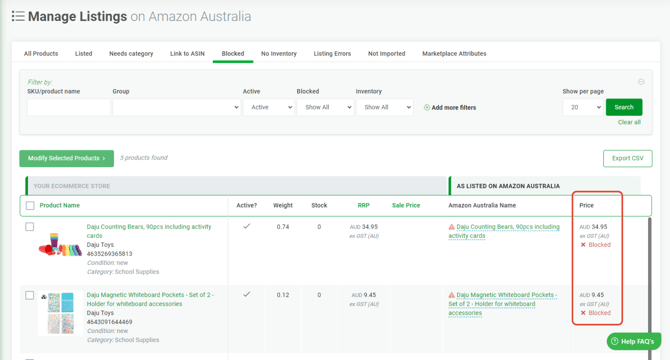Viewport: 670px width, 360px height.
Task: Click the Daju Magnetic Whiteboard Pockets thumbnail
Action: pyautogui.click(x=60, y=313)
